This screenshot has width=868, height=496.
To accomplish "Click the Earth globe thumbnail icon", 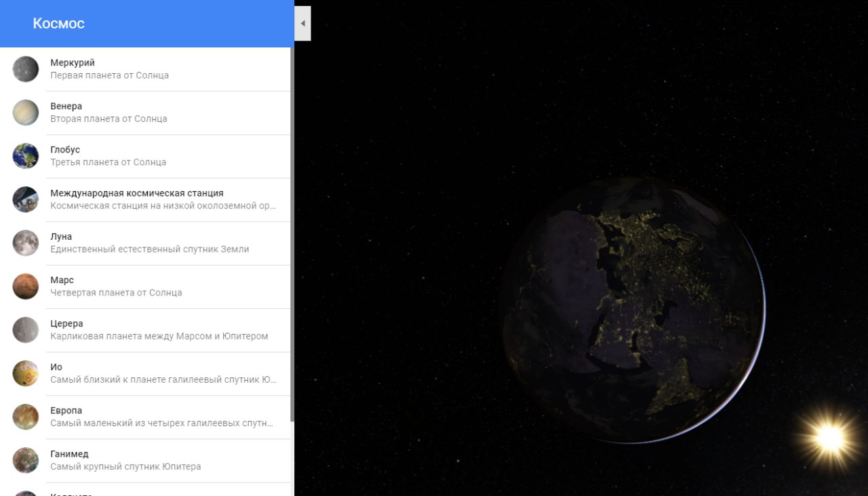I will pos(26,156).
